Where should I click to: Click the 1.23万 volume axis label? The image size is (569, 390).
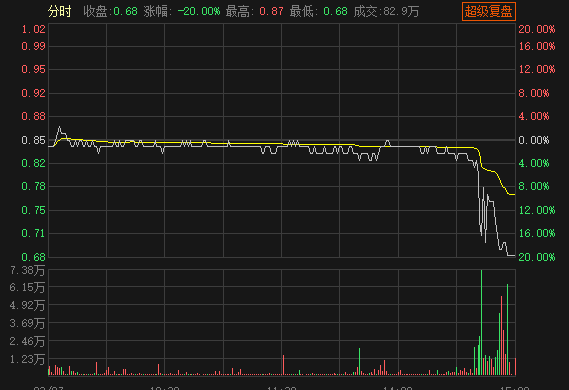pyautogui.click(x=27, y=359)
